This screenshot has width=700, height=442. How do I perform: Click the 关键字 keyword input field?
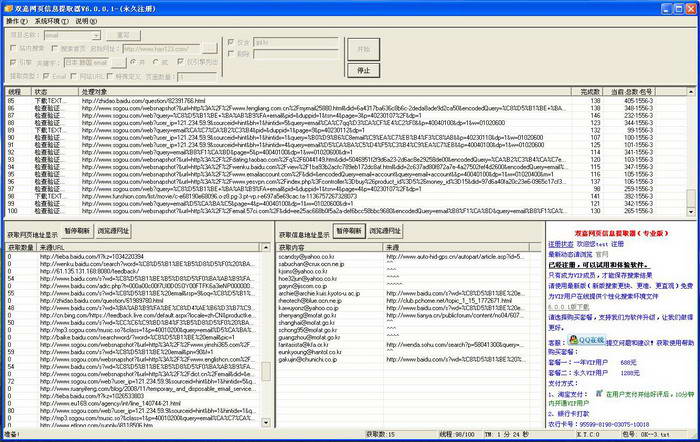87,63
